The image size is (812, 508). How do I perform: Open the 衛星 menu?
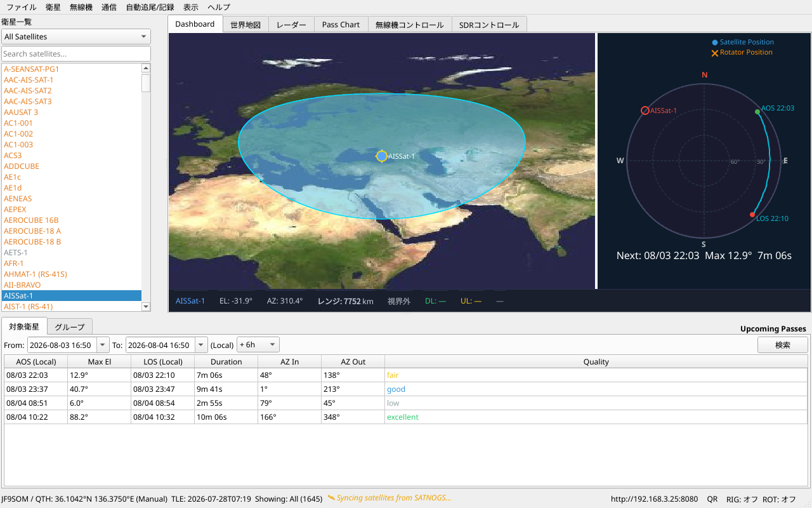[x=53, y=7]
